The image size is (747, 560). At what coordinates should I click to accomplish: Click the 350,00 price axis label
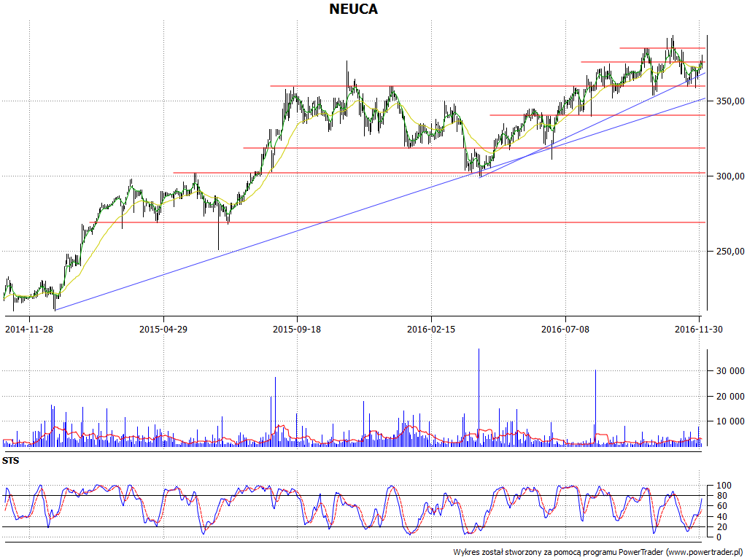(729, 101)
